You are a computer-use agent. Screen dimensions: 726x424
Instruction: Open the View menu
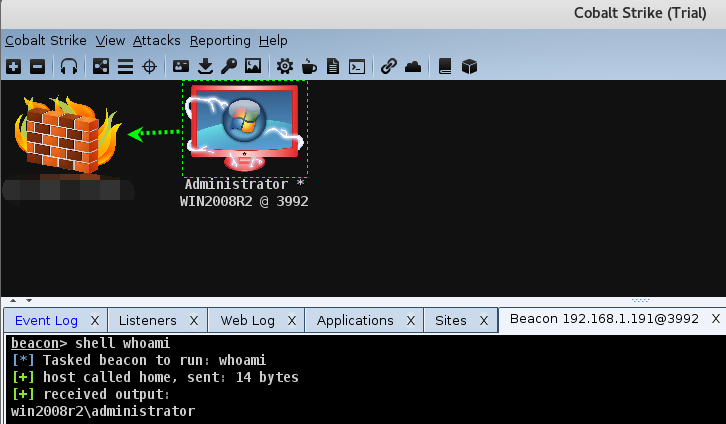[110, 41]
